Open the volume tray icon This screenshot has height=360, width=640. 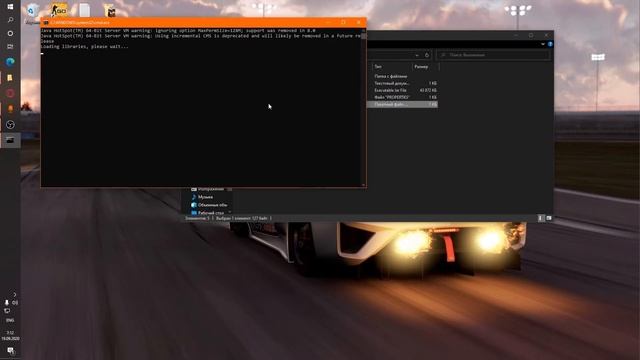(x=15, y=302)
